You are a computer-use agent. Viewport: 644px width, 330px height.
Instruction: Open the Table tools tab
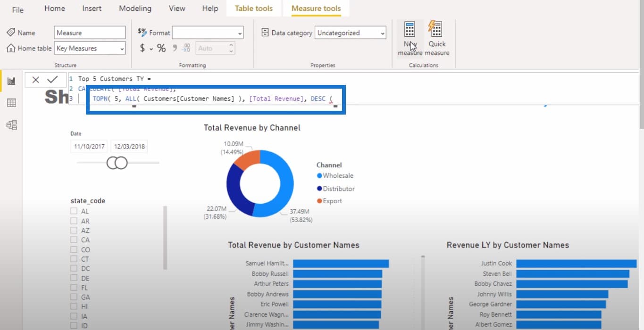pyautogui.click(x=254, y=8)
